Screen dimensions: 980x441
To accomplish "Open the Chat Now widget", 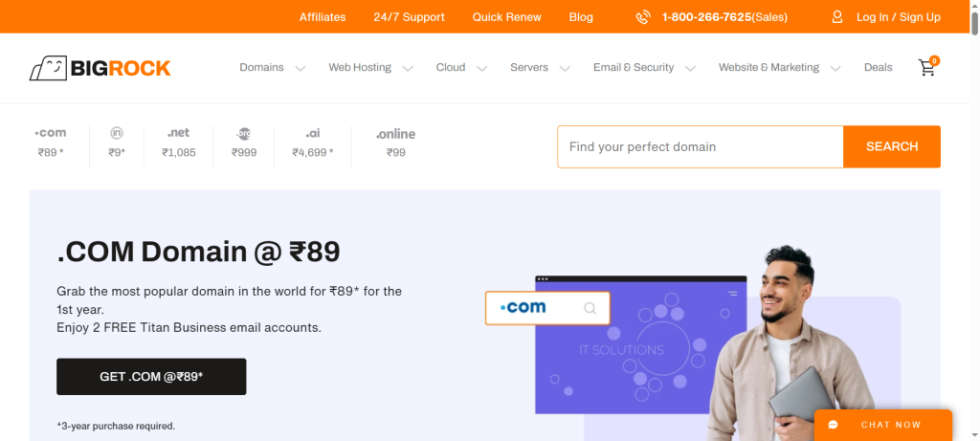I will point(882,425).
